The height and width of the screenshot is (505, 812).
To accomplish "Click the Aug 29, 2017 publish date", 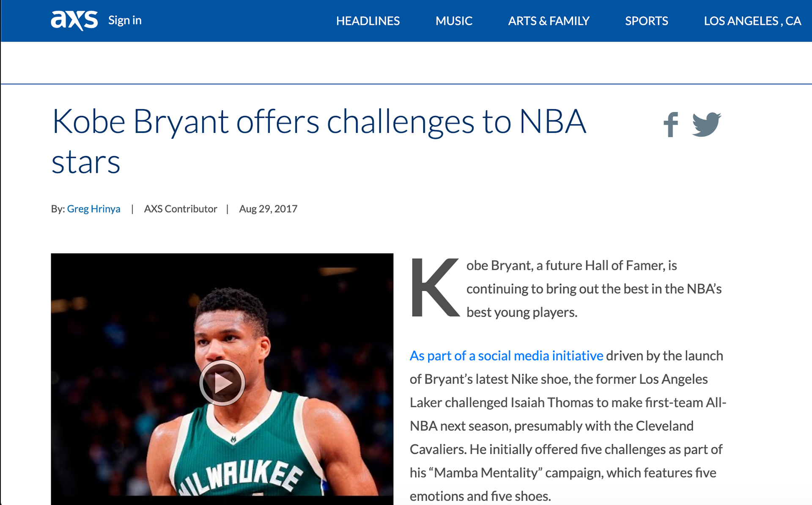I will tap(268, 209).
